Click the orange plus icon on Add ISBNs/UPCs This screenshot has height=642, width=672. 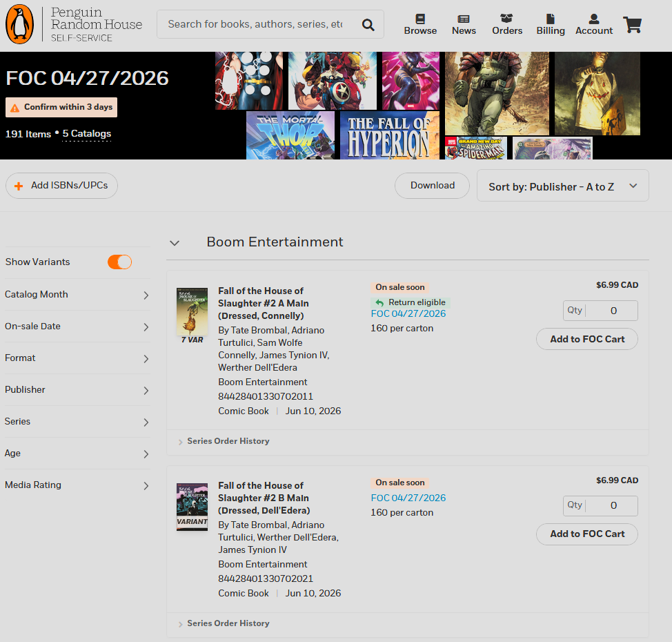click(x=19, y=186)
